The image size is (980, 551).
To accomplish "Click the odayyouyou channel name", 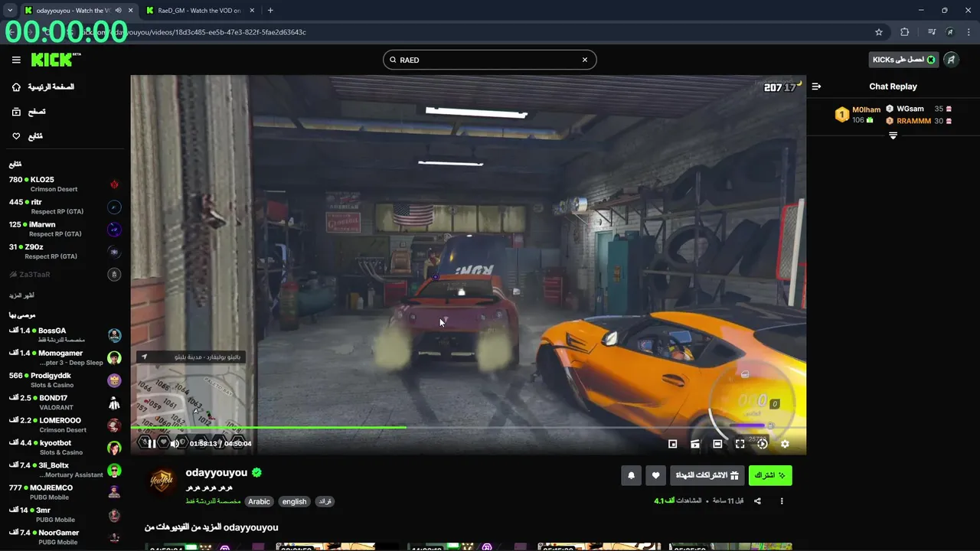I will coord(217,473).
